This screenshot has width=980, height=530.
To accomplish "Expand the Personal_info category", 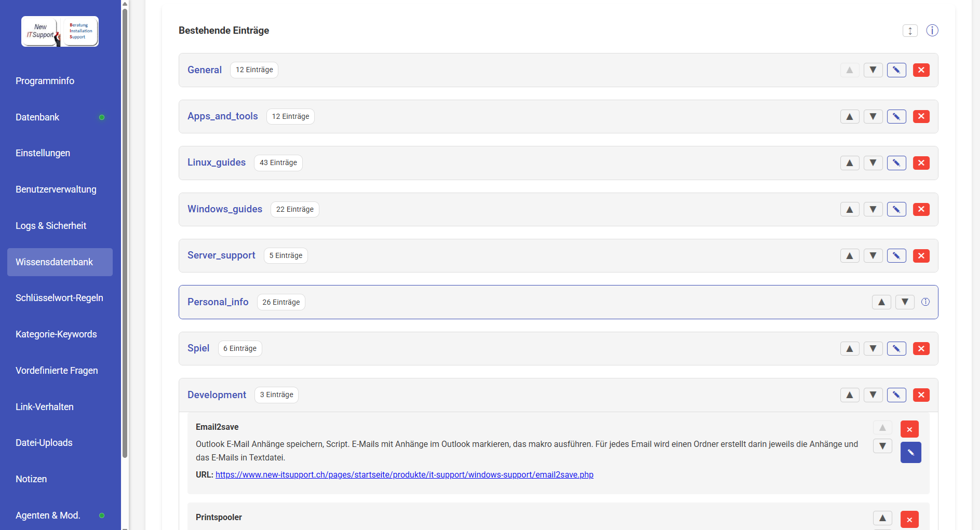I will (218, 302).
